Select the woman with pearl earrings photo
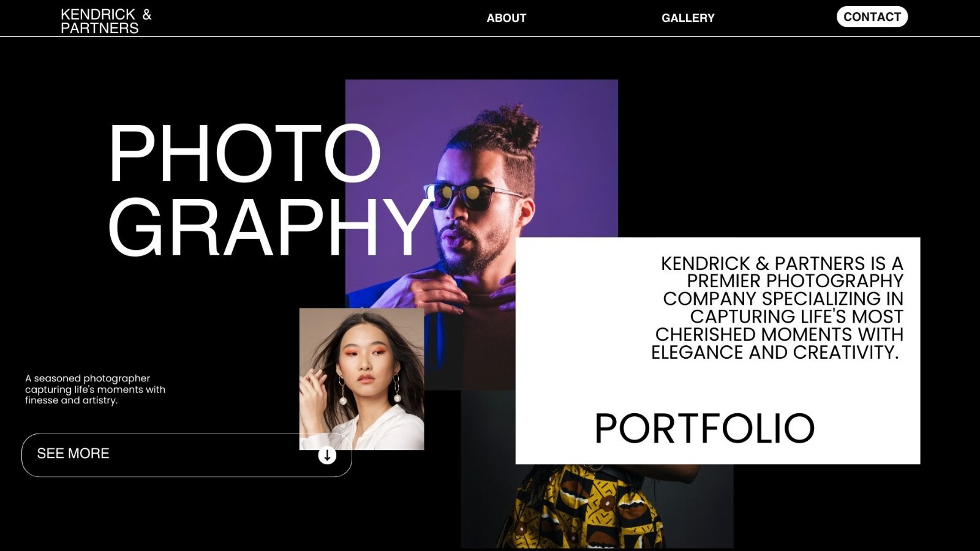 tap(361, 379)
